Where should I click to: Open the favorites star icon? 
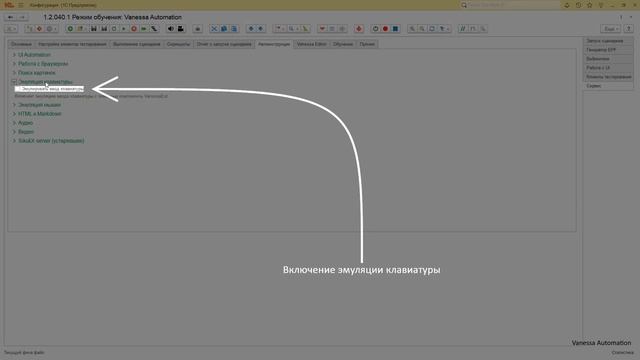pos(589,5)
